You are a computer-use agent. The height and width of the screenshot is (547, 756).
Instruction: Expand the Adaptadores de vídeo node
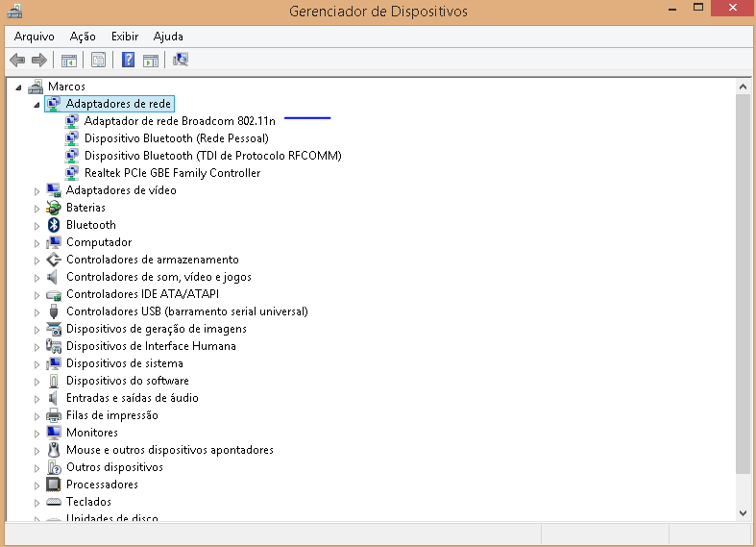coord(37,191)
